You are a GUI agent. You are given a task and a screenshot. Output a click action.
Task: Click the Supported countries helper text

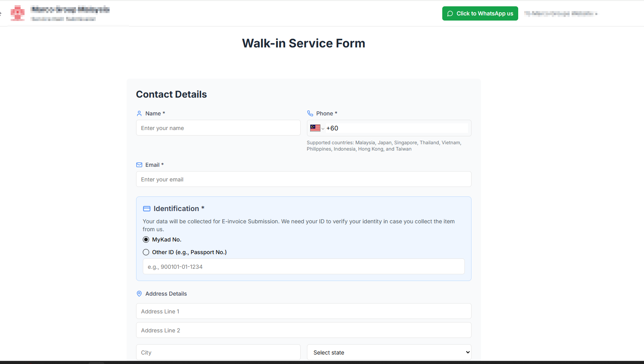coord(384,146)
